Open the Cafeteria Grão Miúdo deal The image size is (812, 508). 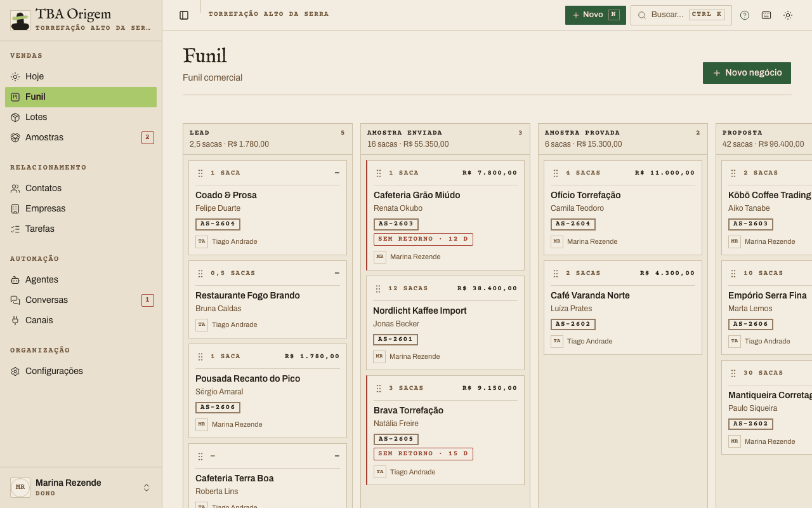[x=417, y=196]
